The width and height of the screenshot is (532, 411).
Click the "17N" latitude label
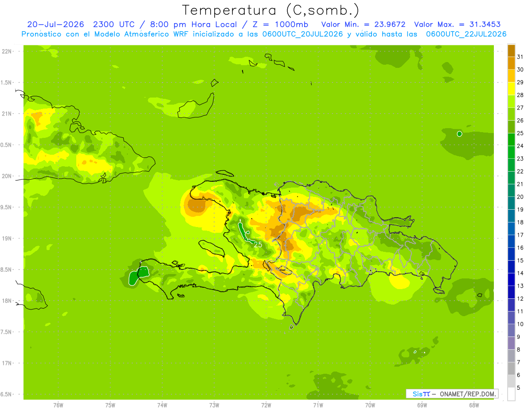tap(8, 363)
